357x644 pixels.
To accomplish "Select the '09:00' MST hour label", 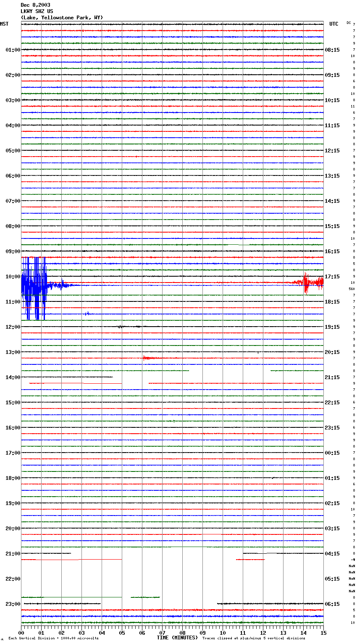I will 13,251.
